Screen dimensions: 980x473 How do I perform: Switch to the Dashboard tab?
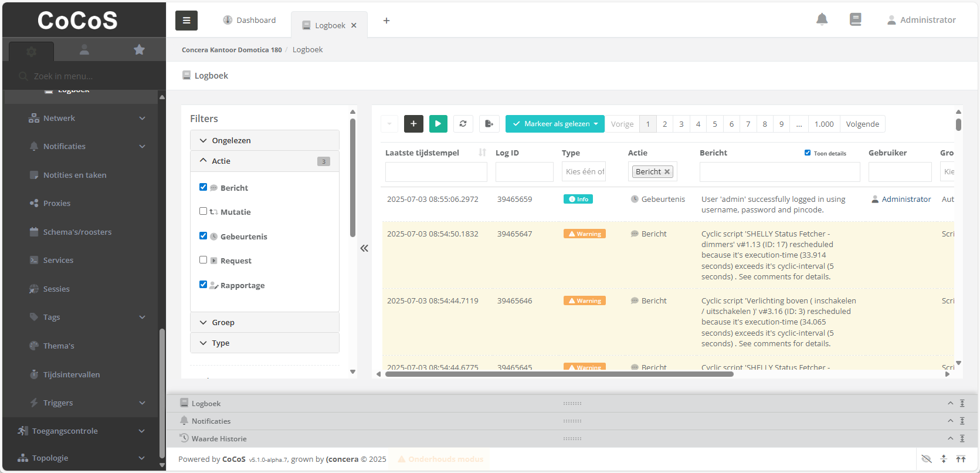[x=250, y=21]
